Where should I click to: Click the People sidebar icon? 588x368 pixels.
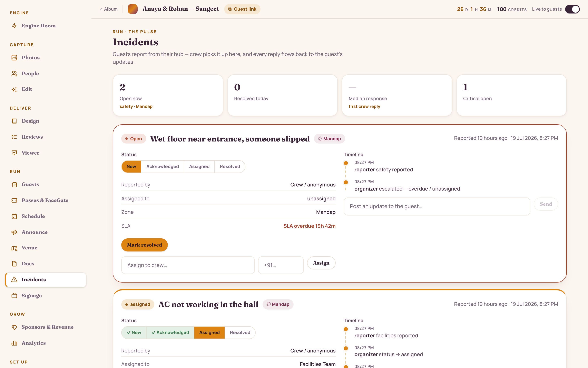[14, 74]
